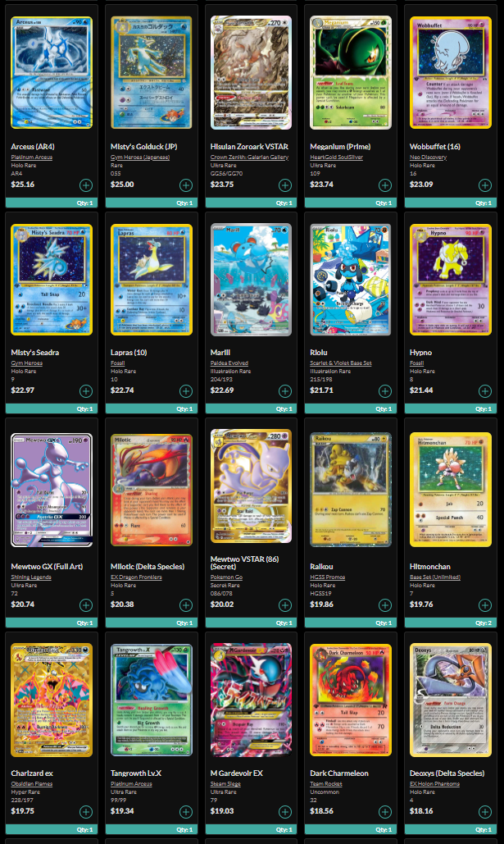Click the Qty: 2 bar under Hitmonchan
Screen dimensions: 504x844
coord(450,623)
